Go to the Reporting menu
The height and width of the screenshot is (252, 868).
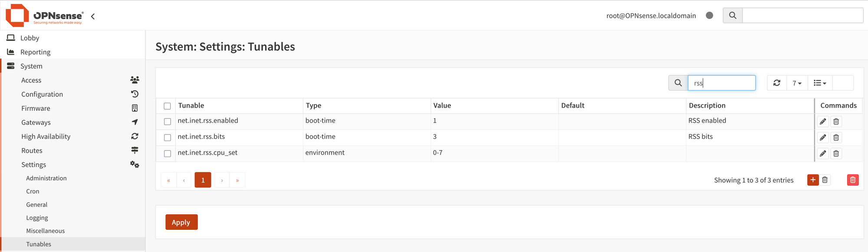35,52
